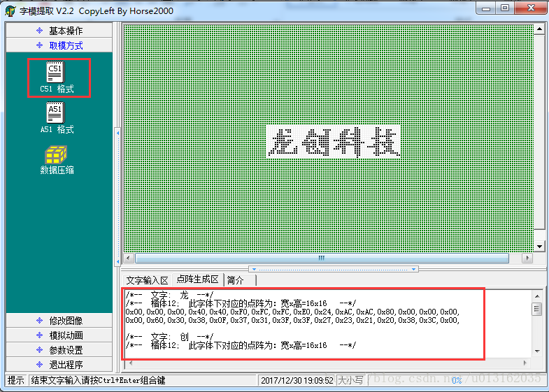Maximize the 字模提取 window
549x392 pixels.
505,8
